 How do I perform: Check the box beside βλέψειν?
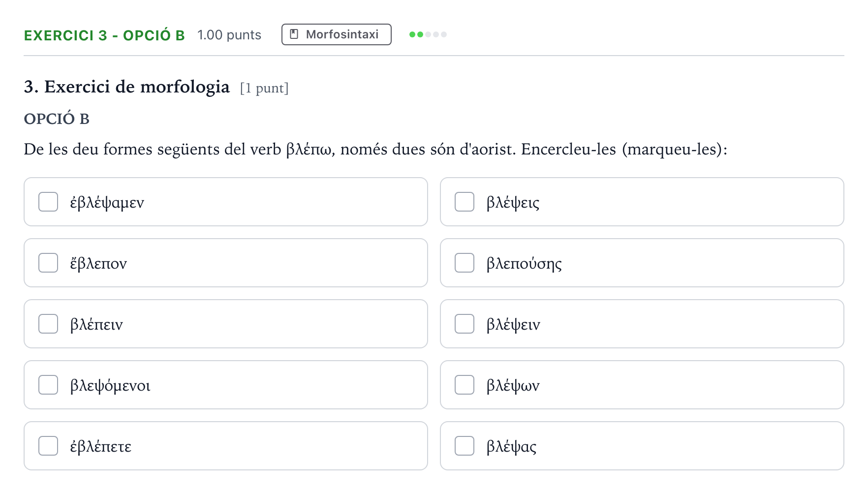[465, 324]
